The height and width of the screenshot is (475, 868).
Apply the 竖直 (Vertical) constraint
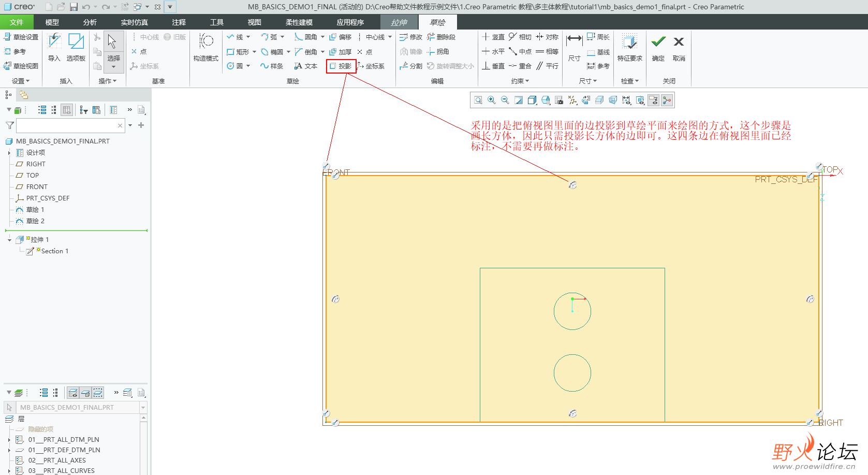493,37
